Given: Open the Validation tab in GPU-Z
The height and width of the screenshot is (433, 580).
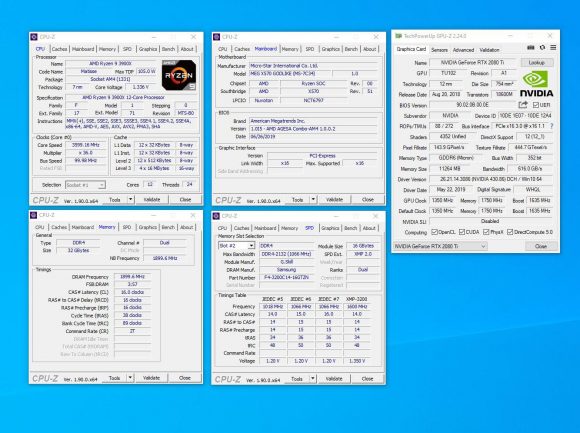Looking at the screenshot, I should click(489, 50).
